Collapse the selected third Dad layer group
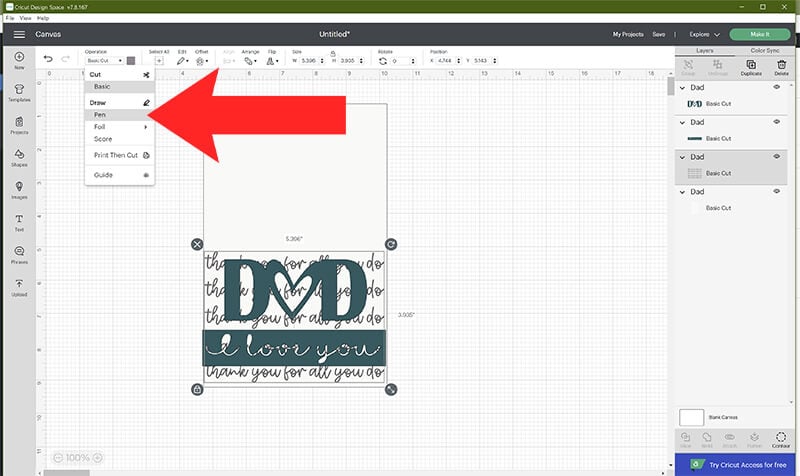 point(682,157)
